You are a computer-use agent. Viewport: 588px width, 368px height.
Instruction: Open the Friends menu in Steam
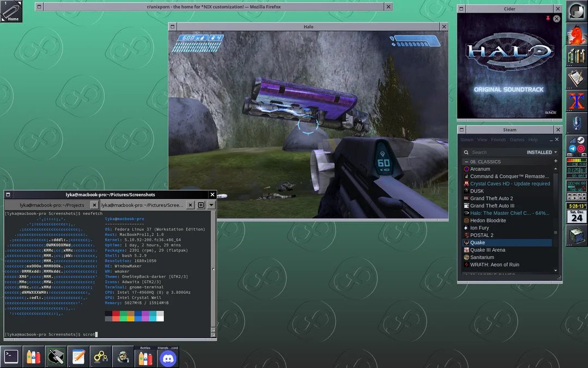click(x=498, y=140)
